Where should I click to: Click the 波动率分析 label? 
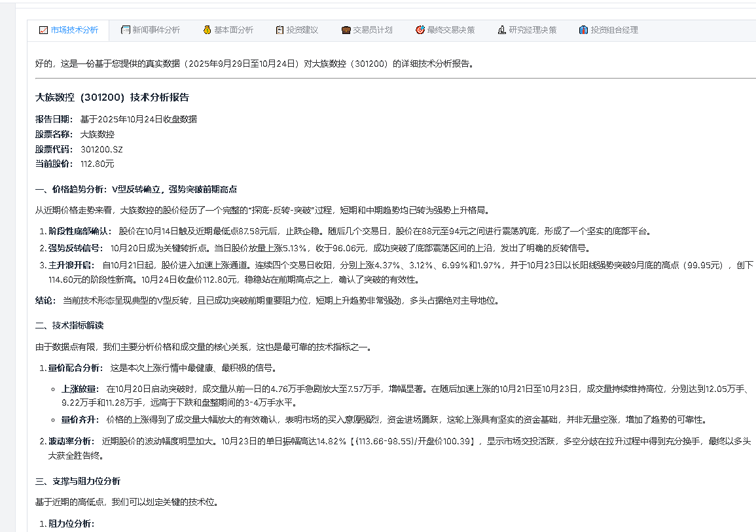coord(71,441)
